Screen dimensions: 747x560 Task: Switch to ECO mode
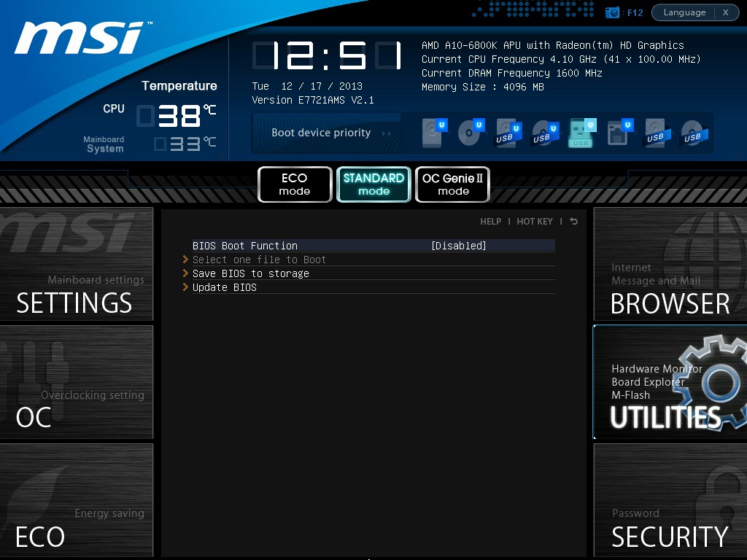295,184
